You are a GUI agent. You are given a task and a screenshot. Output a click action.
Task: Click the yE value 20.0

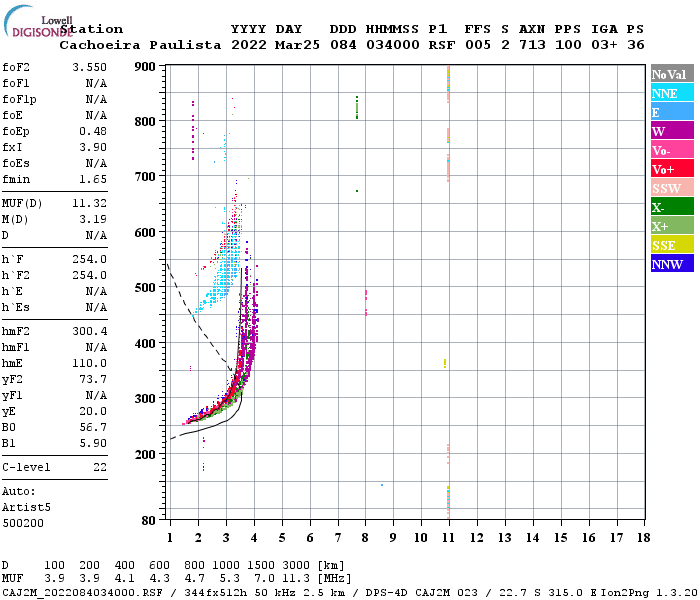[93, 412]
